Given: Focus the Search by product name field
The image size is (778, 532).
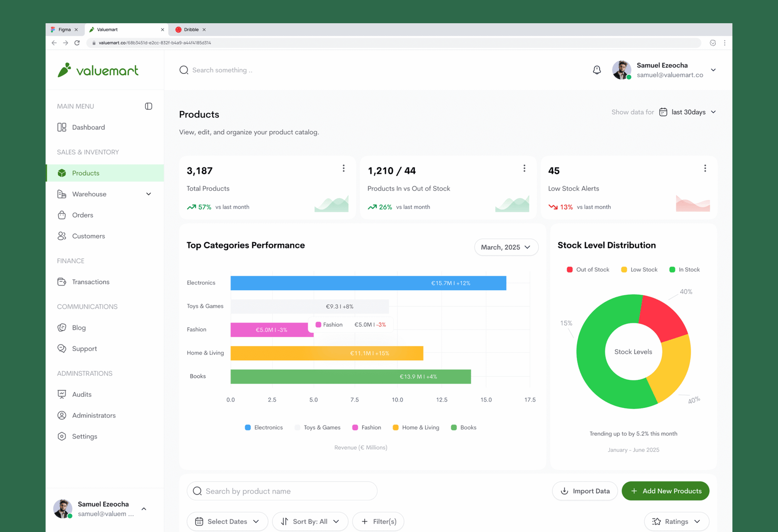Looking at the screenshot, I should (x=282, y=491).
